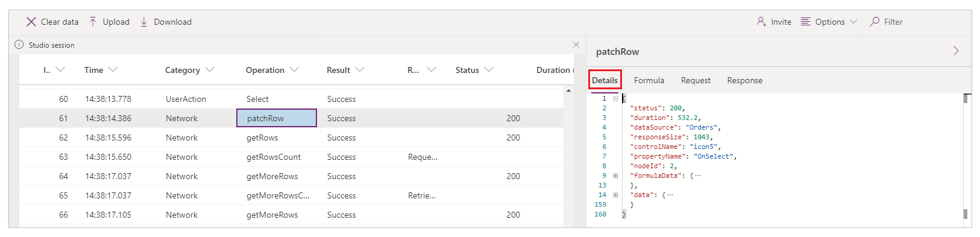
Task: Click the Studio session info icon
Action: [x=19, y=45]
